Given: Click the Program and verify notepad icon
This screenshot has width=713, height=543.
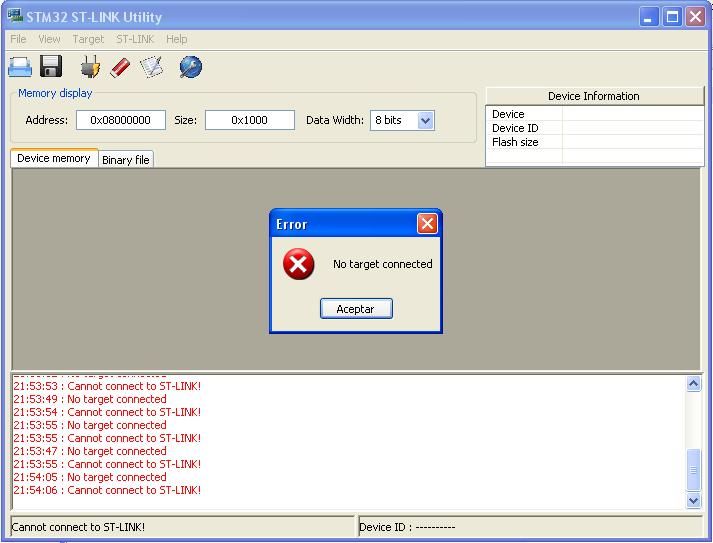Looking at the screenshot, I should (152, 67).
